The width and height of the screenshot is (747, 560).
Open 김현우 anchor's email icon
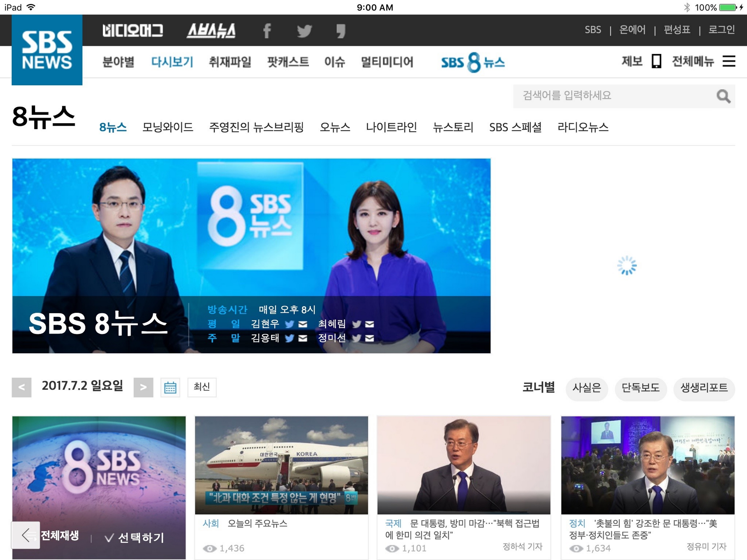click(303, 324)
